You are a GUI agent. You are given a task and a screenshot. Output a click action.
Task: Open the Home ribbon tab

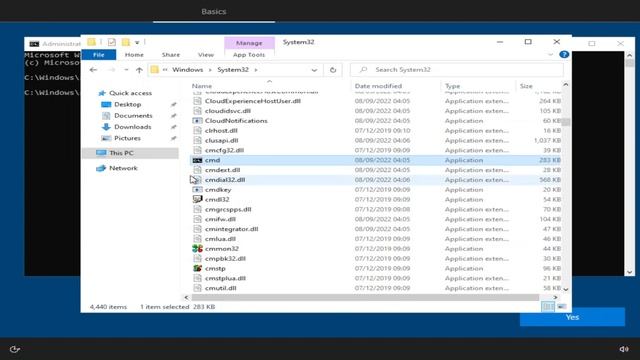click(x=134, y=55)
